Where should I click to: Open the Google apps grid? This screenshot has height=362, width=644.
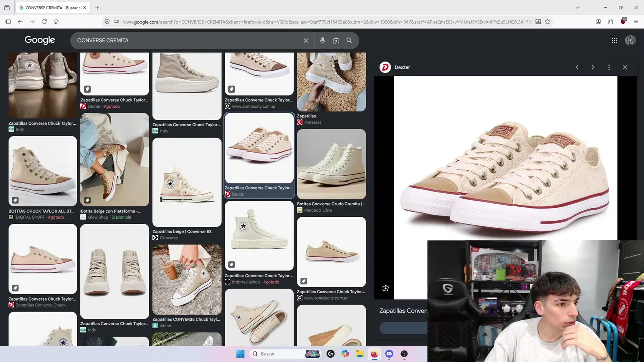[x=614, y=41]
